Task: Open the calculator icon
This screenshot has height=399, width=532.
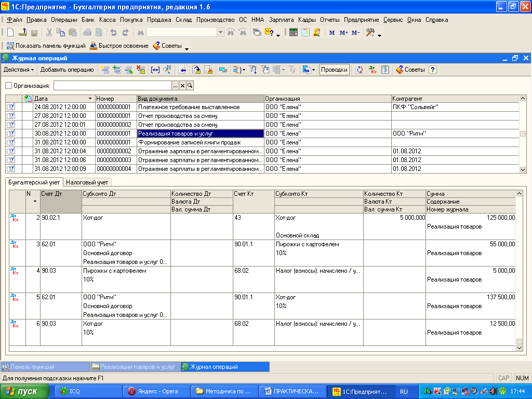Action: click(294, 33)
